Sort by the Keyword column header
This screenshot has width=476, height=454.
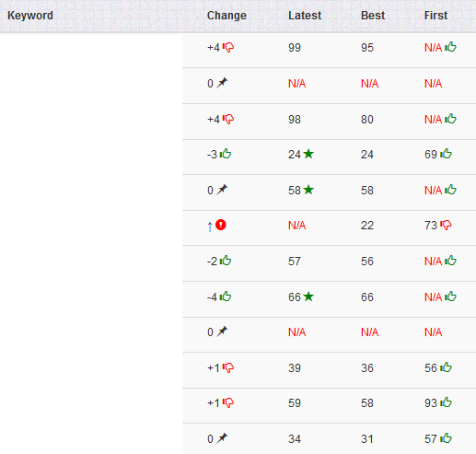(x=30, y=16)
